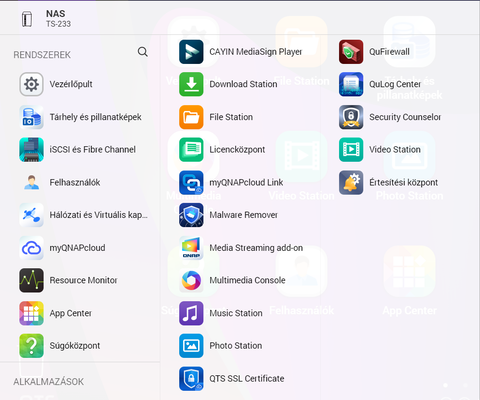Select the QuFirewall label
The image size is (480, 400).
tap(389, 52)
